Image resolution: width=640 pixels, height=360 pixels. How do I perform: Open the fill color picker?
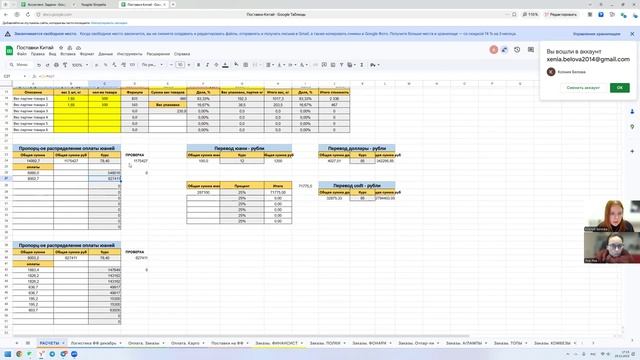[236, 65]
